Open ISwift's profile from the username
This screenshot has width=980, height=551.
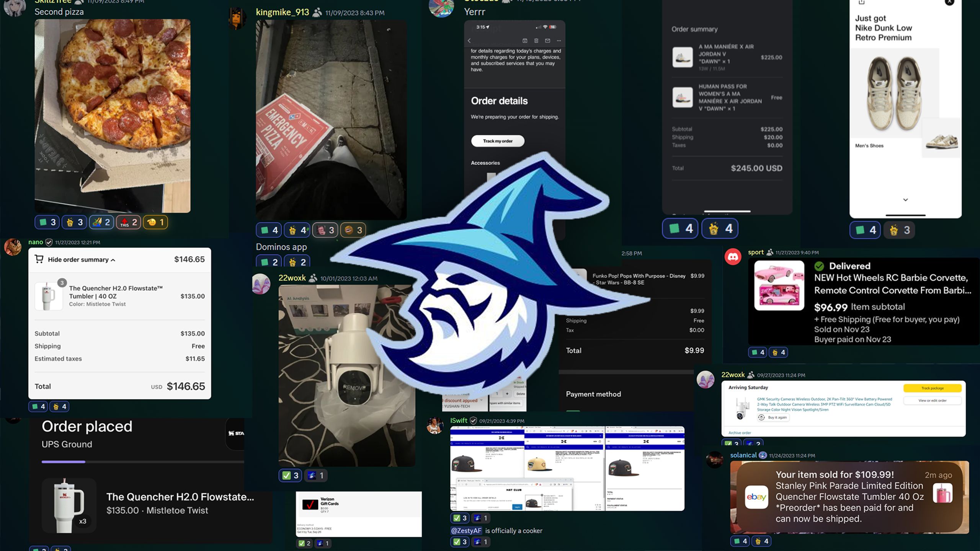tap(459, 421)
